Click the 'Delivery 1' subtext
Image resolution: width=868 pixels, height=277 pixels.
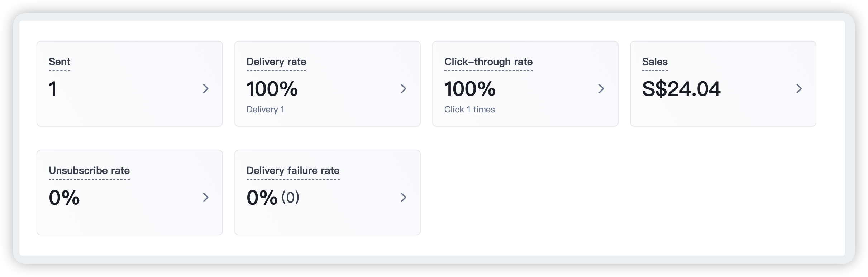pos(265,110)
